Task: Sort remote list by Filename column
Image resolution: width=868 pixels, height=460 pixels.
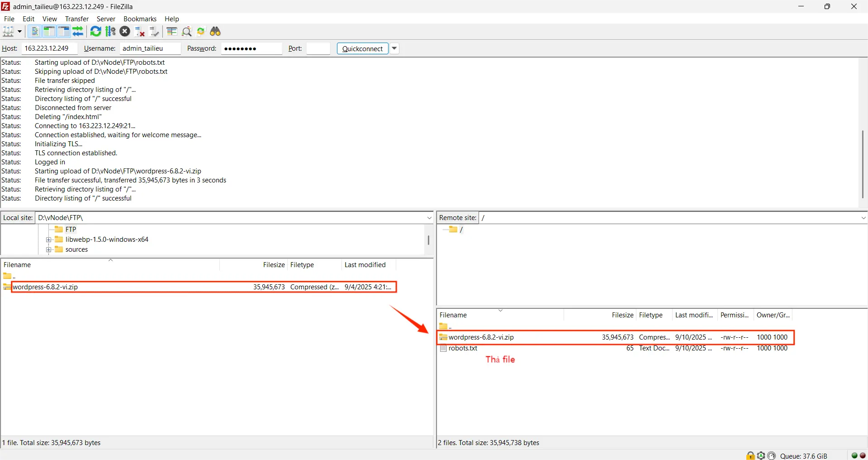Action: tap(500, 315)
